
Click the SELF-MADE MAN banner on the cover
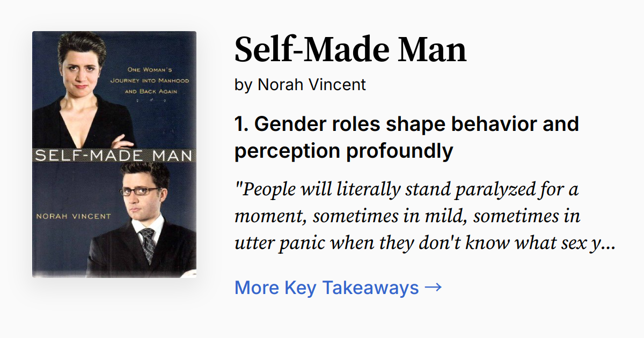click(113, 156)
